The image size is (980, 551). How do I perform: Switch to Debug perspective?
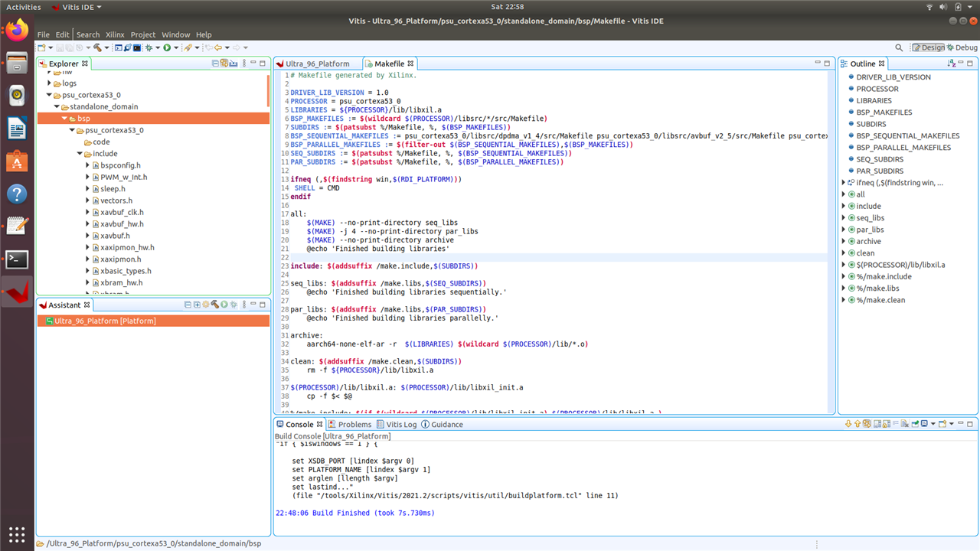pos(962,47)
